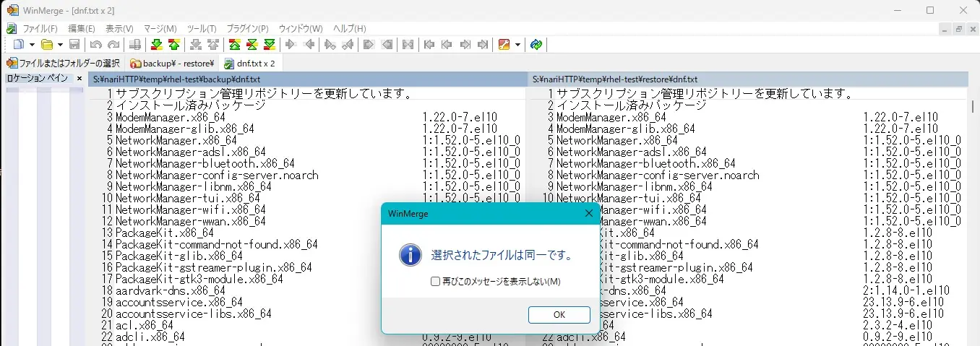Image resolution: width=980 pixels, height=346 pixels.
Task: Switch to ファイルまたはフォルダーの選択 tab
Action: tap(63, 63)
